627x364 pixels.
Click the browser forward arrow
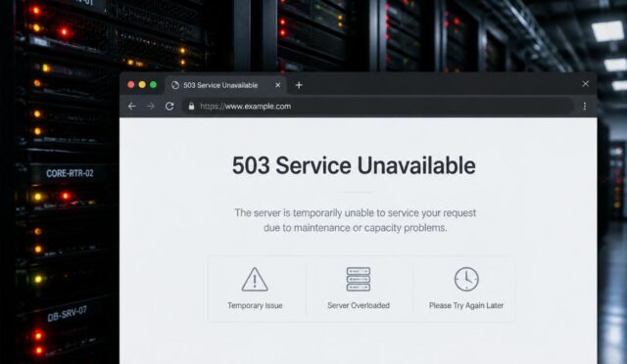[150, 107]
